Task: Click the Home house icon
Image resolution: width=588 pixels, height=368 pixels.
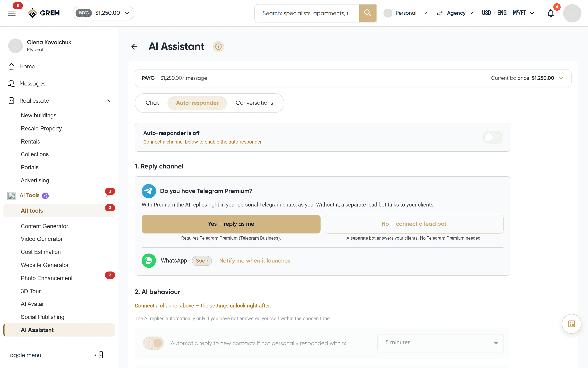Action: (x=11, y=66)
